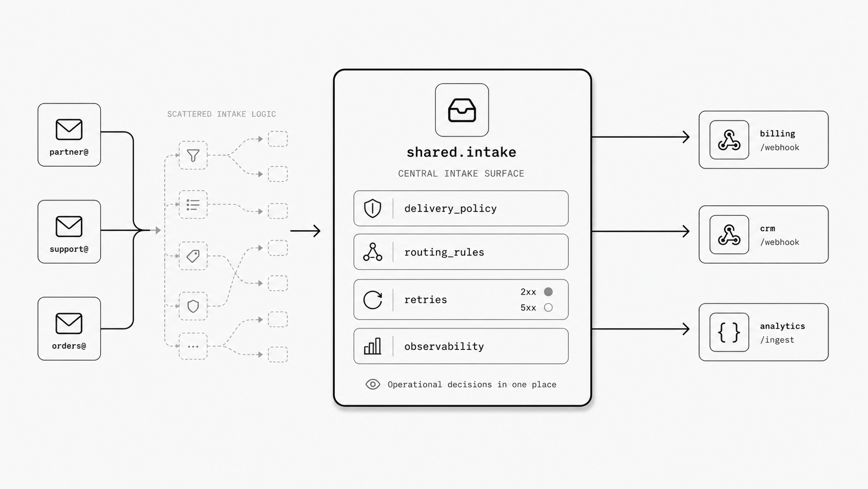Click the routing_rules node graph icon
The height and width of the screenshot is (489, 868).
(x=373, y=252)
